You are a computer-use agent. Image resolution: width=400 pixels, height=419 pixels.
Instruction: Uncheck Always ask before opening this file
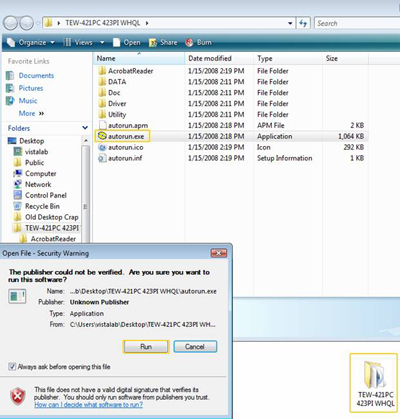click(12, 367)
